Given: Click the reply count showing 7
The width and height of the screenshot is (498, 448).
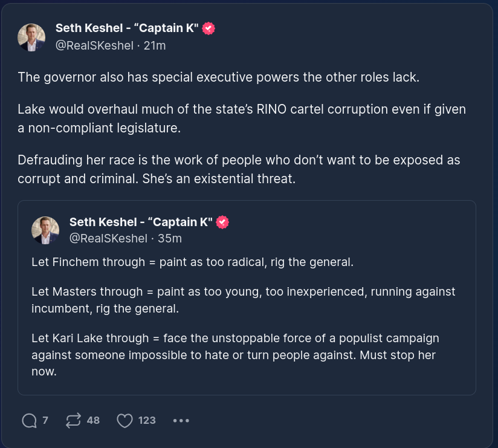Looking at the screenshot, I should [45, 420].
